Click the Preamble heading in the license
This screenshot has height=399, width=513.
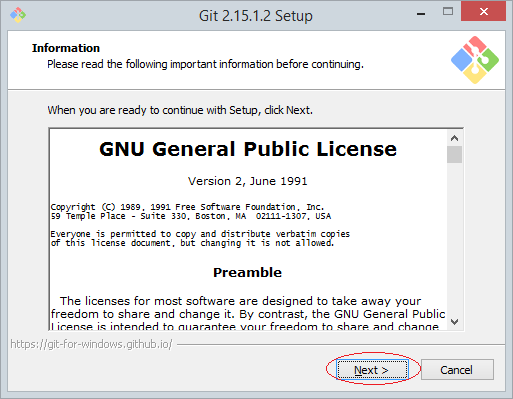pos(247,272)
